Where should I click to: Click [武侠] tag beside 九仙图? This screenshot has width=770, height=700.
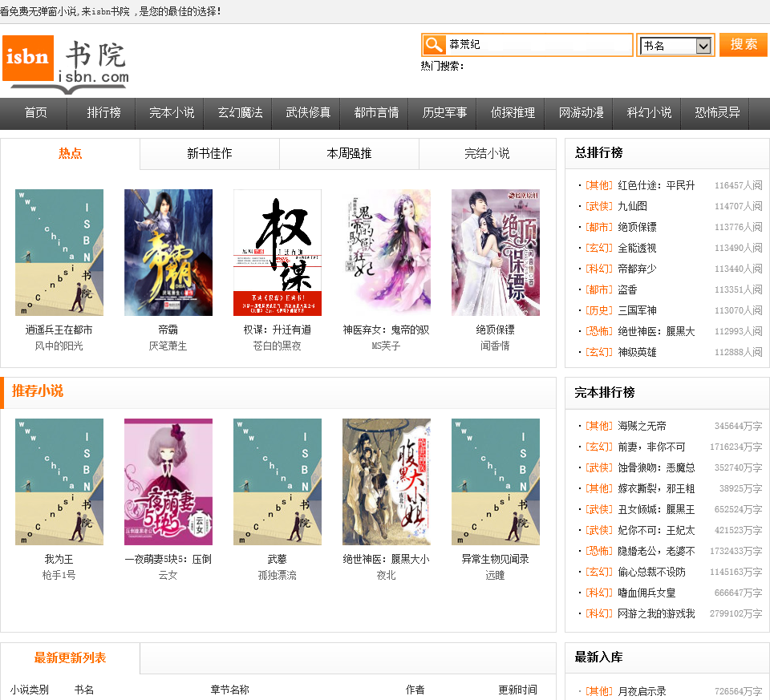tap(599, 206)
